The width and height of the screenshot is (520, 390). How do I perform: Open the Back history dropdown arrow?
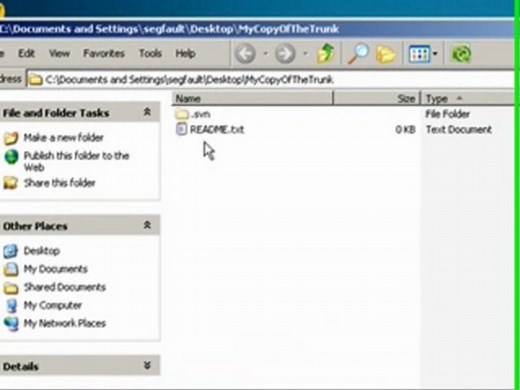(266, 53)
